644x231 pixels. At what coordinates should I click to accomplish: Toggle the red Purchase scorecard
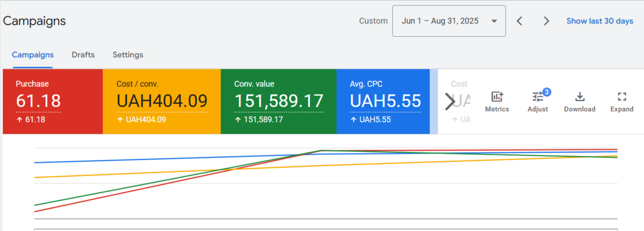point(53,101)
